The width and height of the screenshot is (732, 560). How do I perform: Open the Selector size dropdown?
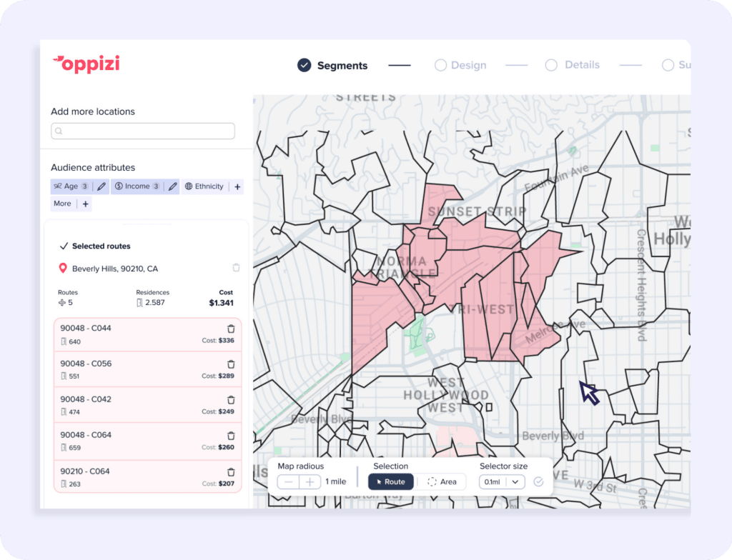pyautogui.click(x=502, y=482)
